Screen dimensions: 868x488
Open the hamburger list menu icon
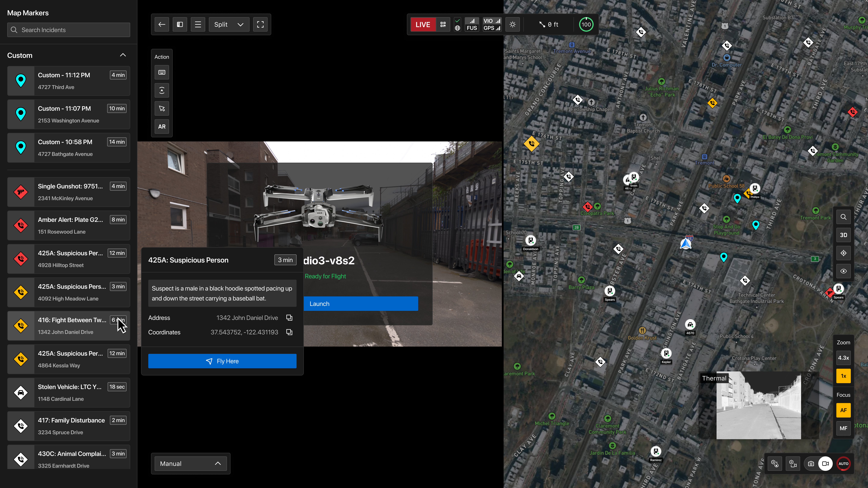click(198, 24)
